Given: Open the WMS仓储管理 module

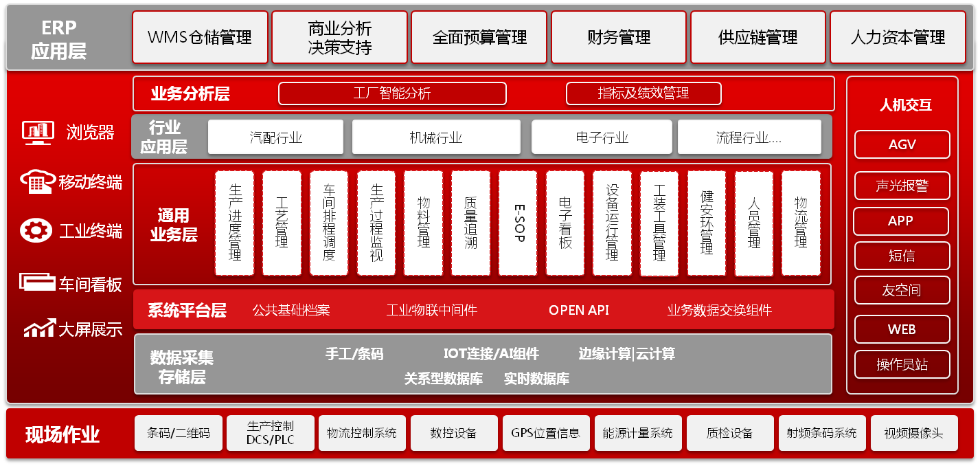Looking at the screenshot, I should click(200, 36).
